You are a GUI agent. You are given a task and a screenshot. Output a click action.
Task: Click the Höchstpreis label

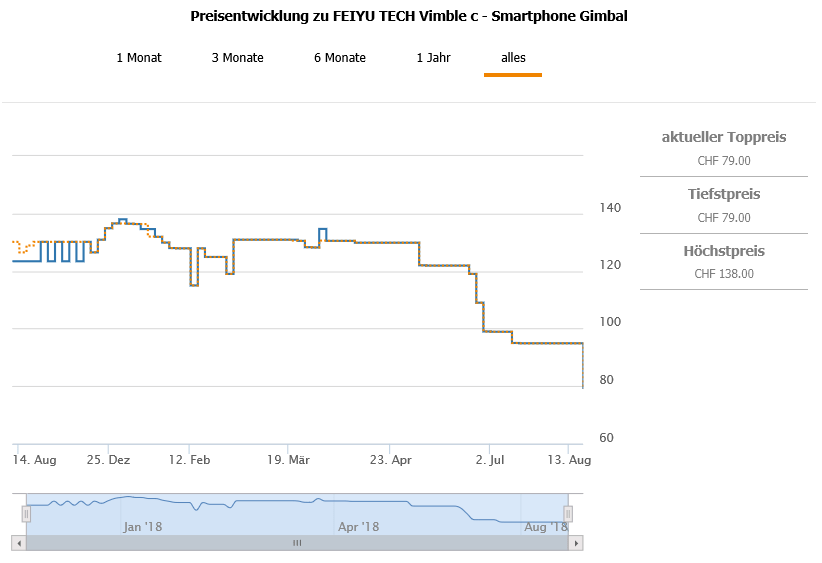[724, 251]
